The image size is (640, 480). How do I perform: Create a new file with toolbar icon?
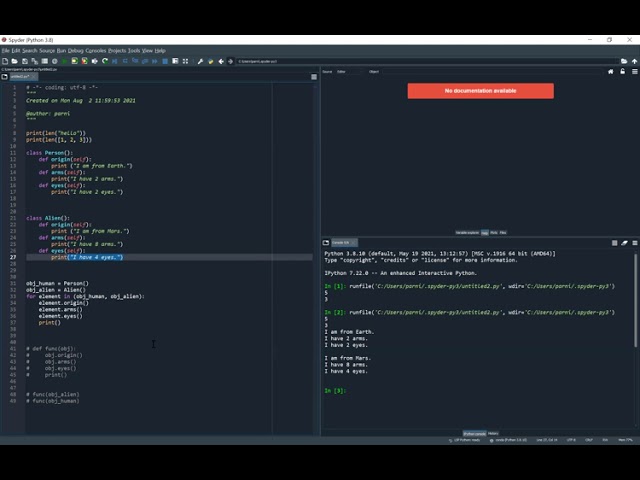pyautogui.click(x=5, y=61)
